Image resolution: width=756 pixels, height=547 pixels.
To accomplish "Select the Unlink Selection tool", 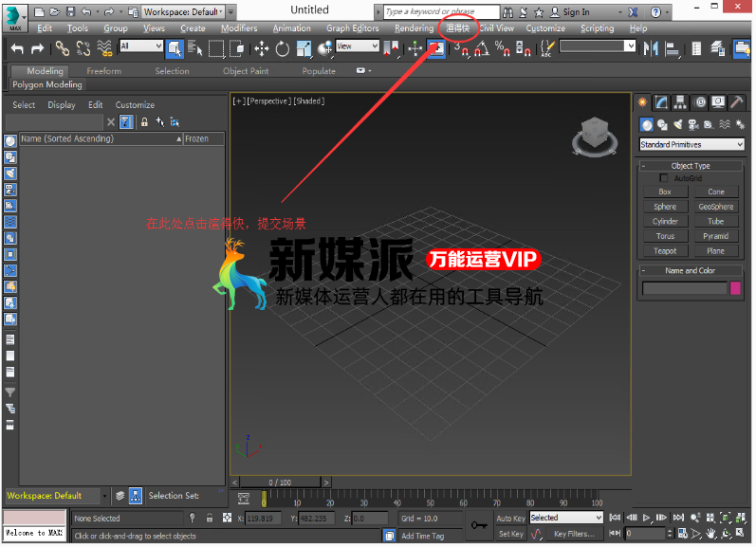I will click(83, 48).
